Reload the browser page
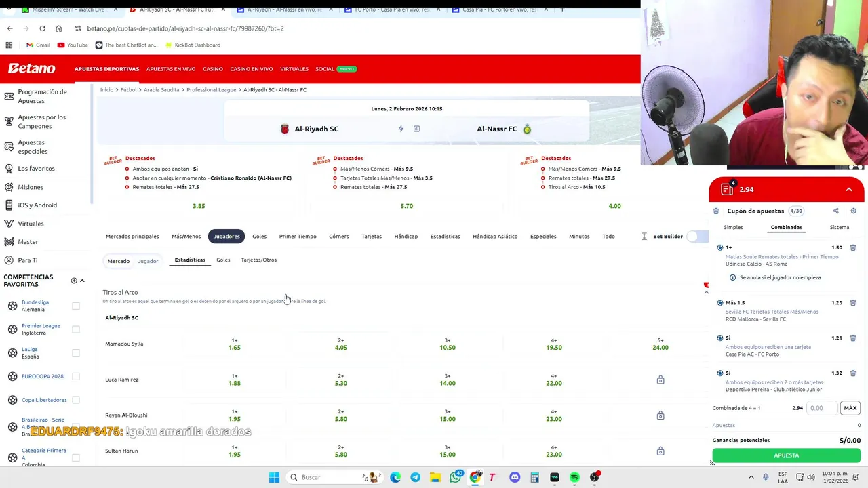 [x=42, y=28]
